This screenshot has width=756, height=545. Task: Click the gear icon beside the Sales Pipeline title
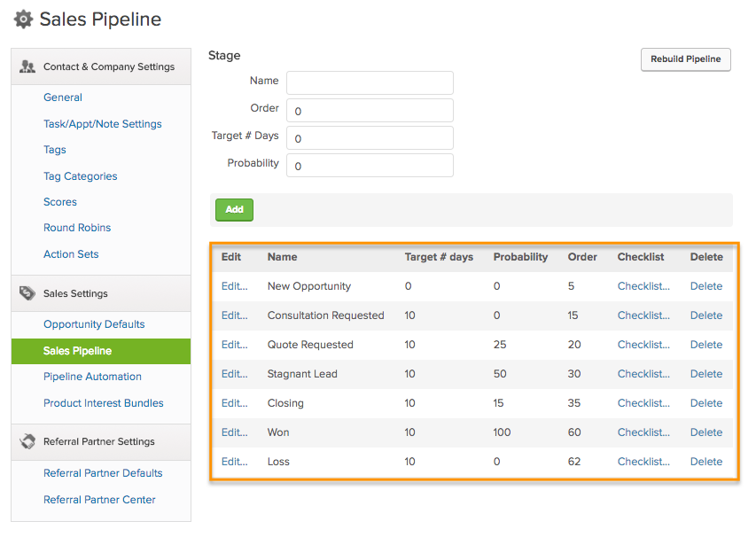click(x=23, y=19)
